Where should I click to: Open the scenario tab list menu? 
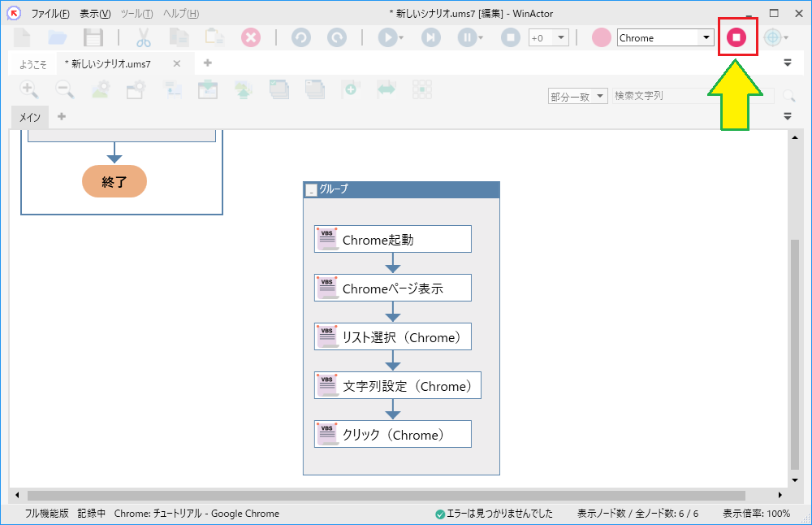[788, 63]
